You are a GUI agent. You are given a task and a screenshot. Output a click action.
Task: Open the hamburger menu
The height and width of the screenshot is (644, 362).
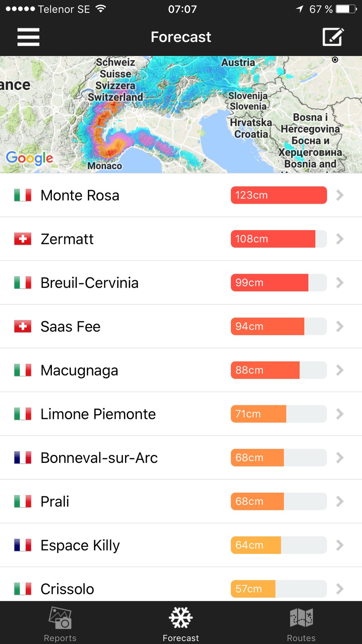click(28, 37)
